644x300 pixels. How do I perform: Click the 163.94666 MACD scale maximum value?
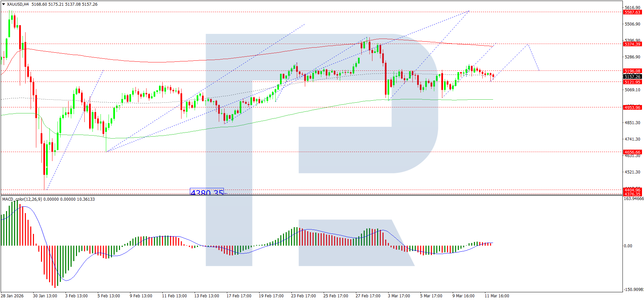point(634,199)
